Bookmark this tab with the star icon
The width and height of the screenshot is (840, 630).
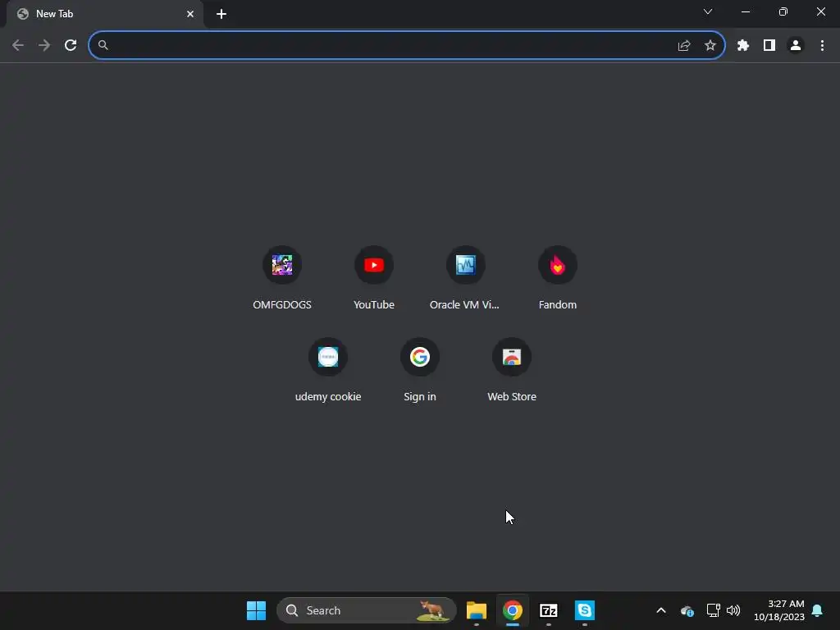click(710, 46)
